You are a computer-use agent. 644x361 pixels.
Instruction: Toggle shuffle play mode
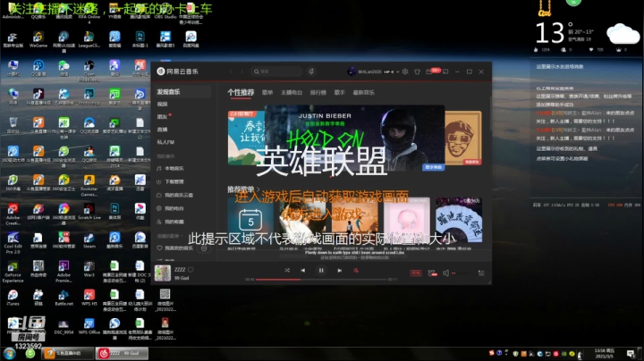tap(287, 271)
